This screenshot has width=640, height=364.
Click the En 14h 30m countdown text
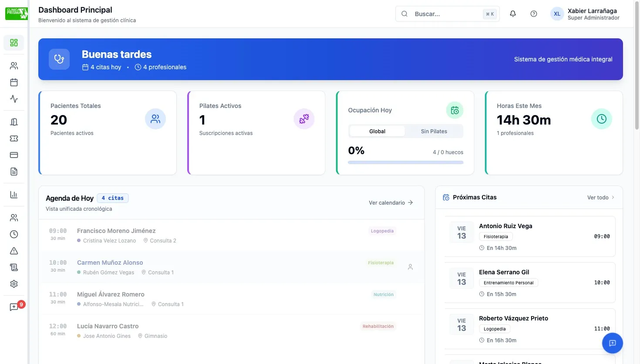click(x=502, y=248)
